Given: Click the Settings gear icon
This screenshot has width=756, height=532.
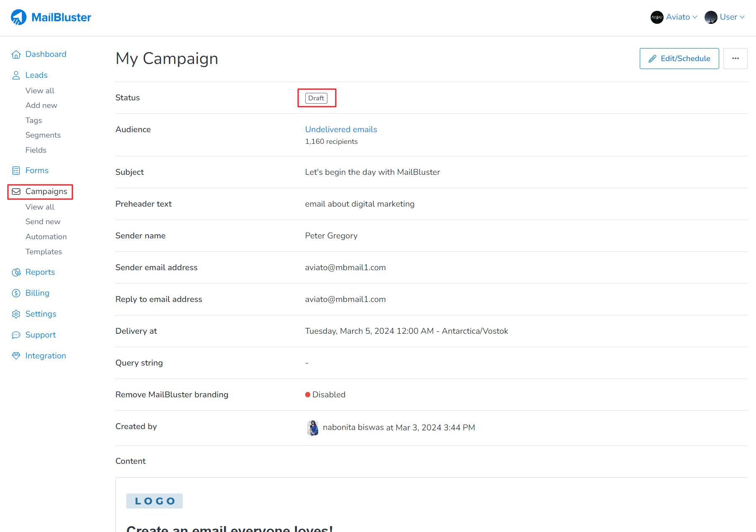Looking at the screenshot, I should coord(16,314).
